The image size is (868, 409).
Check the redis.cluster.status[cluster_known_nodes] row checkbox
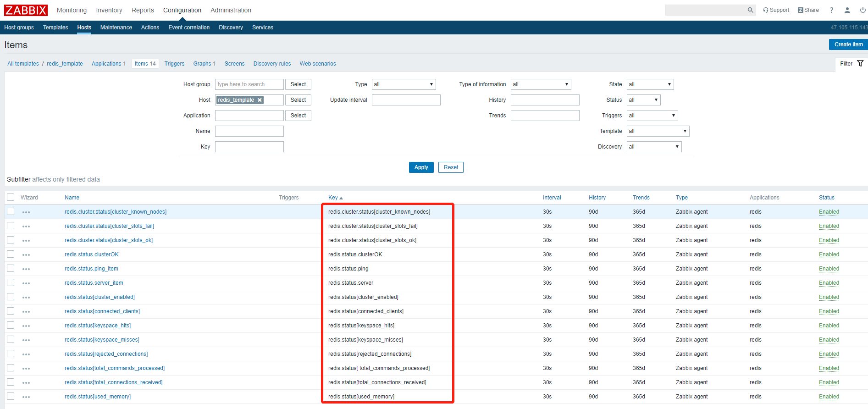pyautogui.click(x=11, y=211)
